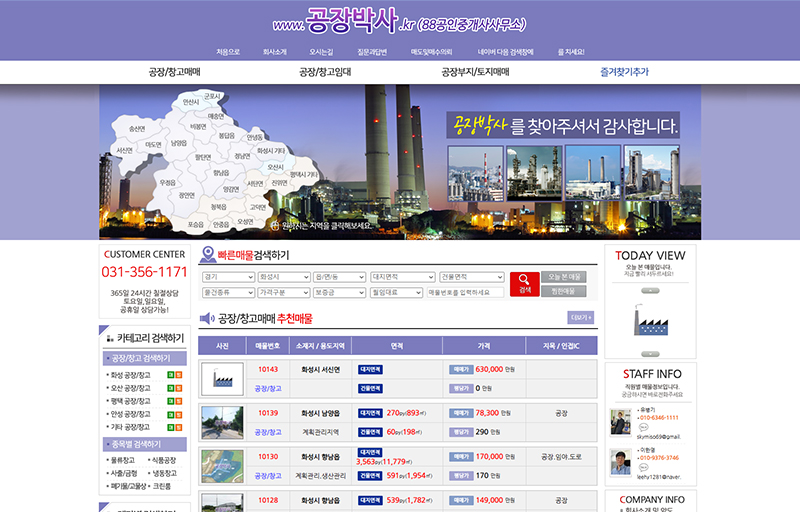The image size is (800, 512).
Task: Open the 공장/창고매매 main menu
Action: (174, 72)
